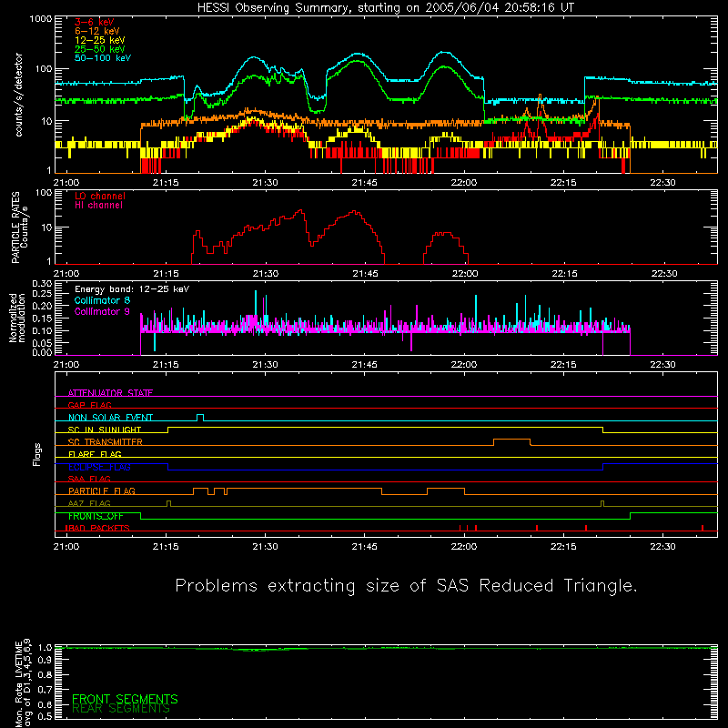
Task: Click the 21:30 tick label under the flags plot
Action: (x=265, y=547)
